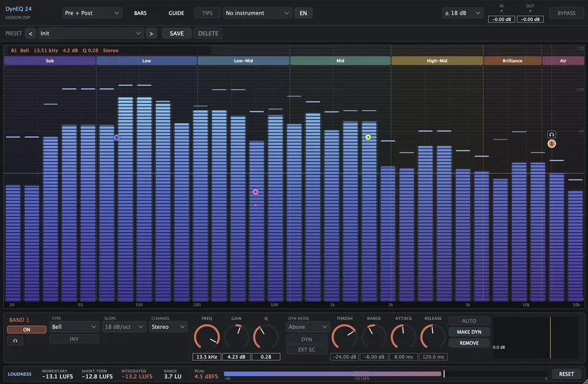588x384 pixels.
Task: Select EQ band node 2 in the display
Action: coord(116,138)
